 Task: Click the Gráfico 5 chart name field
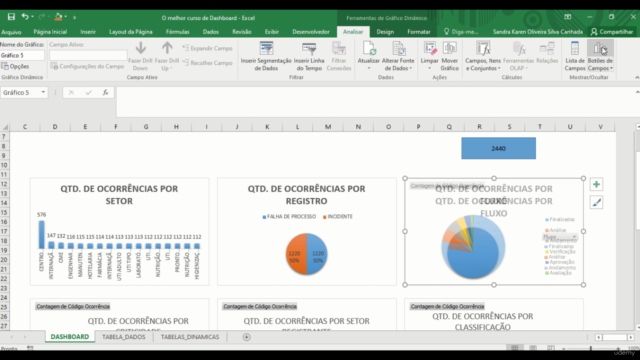click(22, 55)
